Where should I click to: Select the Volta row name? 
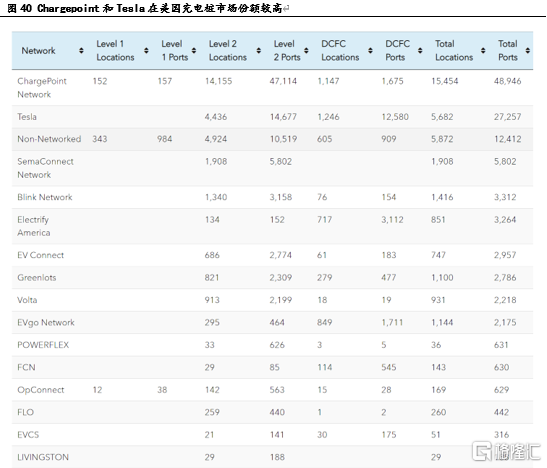click(27, 300)
